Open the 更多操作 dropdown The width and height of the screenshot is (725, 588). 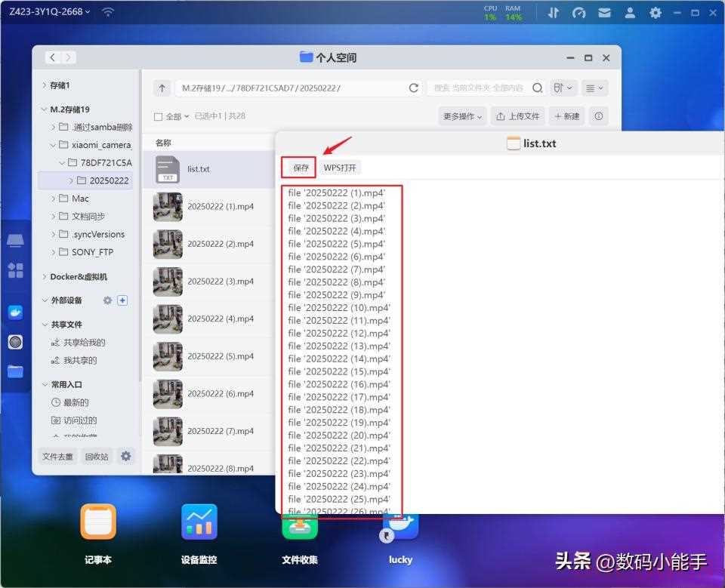(x=462, y=116)
